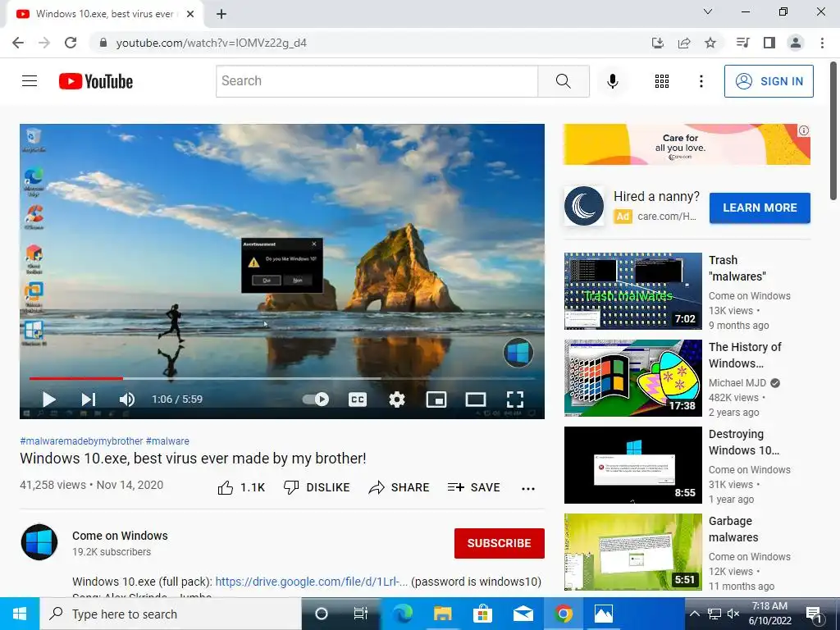840x630 pixels.
Task: Go back in browser
Action: point(18,43)
